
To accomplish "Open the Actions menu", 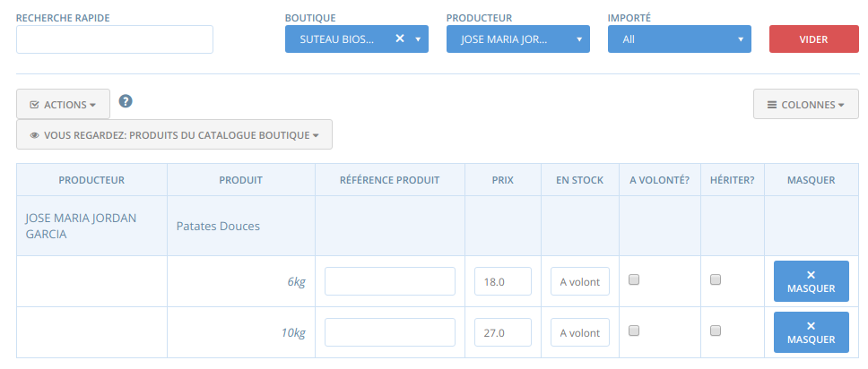I will tap(63, 105).
